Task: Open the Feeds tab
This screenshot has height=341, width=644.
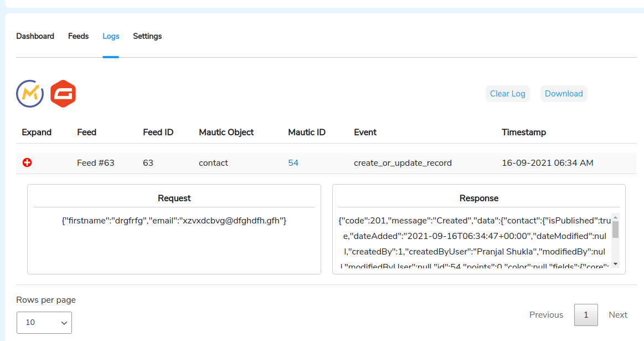Action: 78,36
